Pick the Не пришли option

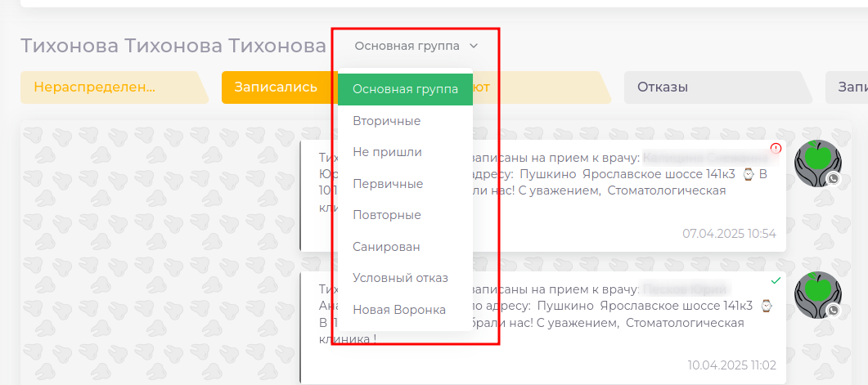coord(387,152)
